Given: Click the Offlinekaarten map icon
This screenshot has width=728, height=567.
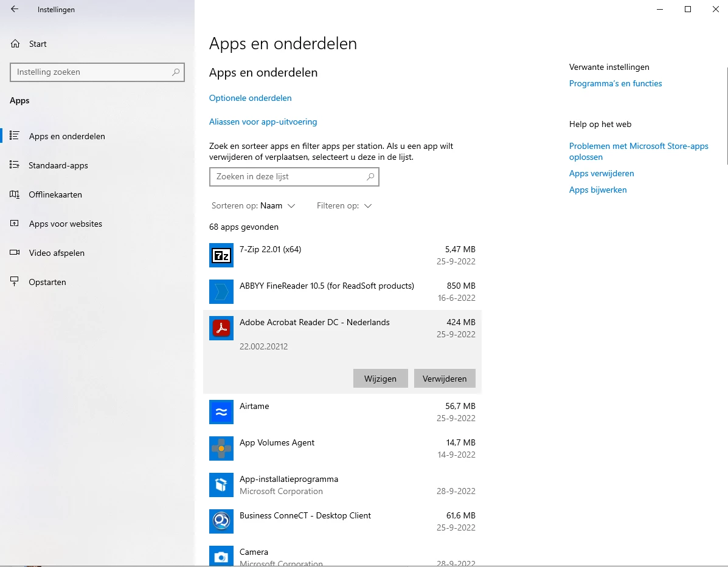Looking at the screenshot, I should 15,194.
